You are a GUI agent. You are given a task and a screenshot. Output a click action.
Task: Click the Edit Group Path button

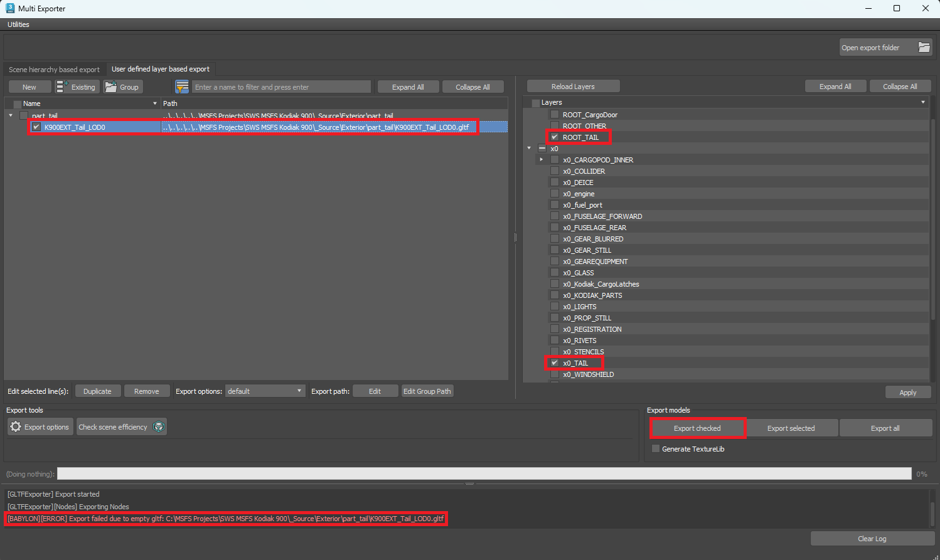click(427, 391)
